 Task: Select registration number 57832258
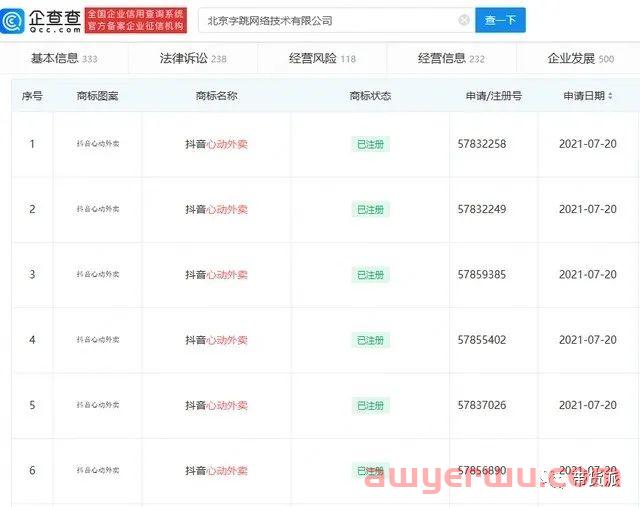pyautogui.click(x=482, y=144)
